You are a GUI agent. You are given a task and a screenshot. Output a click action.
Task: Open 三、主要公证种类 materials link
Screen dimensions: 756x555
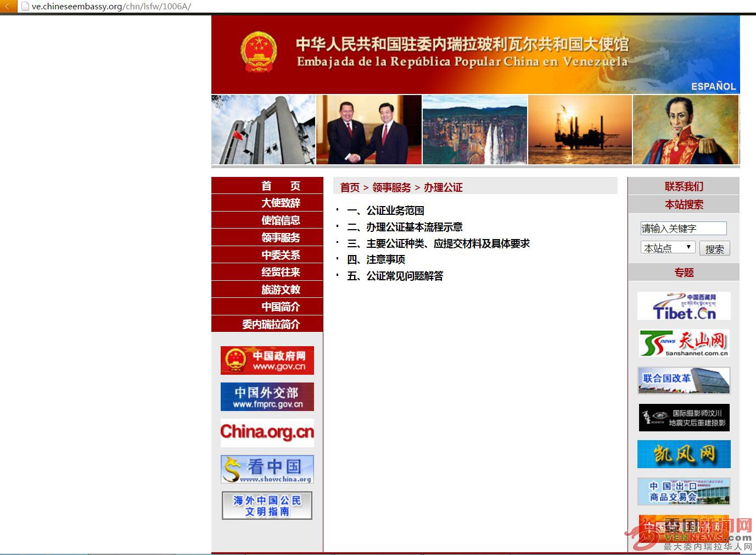point(438,243)
